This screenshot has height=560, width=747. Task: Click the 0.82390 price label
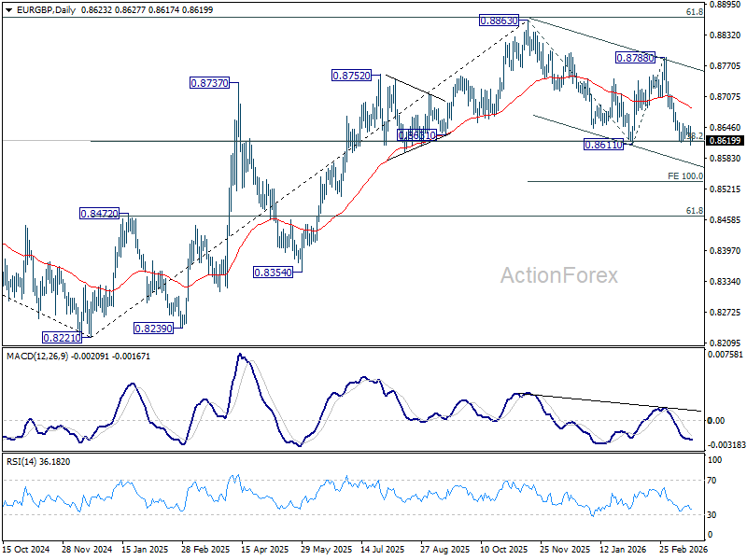(153, 329)
